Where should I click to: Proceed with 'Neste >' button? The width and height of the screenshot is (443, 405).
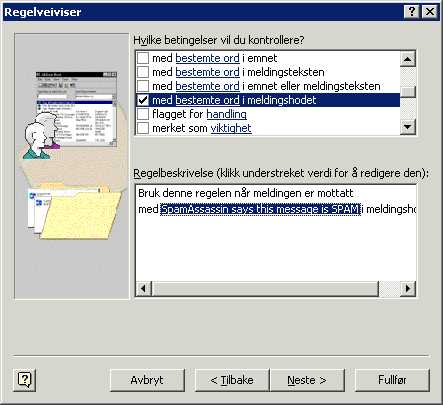pyautogui.click(x=307, y=380)
